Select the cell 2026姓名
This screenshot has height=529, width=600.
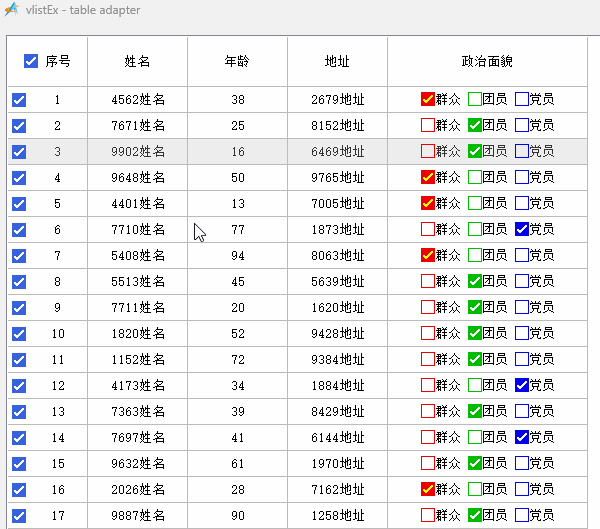coord(137,490)
